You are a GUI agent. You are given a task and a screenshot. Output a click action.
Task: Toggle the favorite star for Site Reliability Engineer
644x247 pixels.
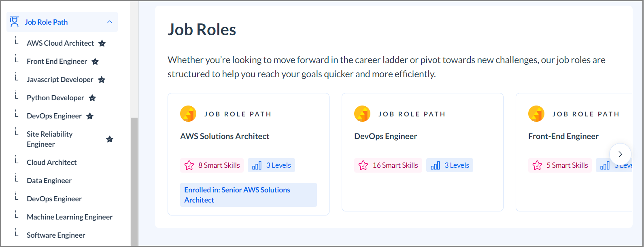(x=109, y=139)
